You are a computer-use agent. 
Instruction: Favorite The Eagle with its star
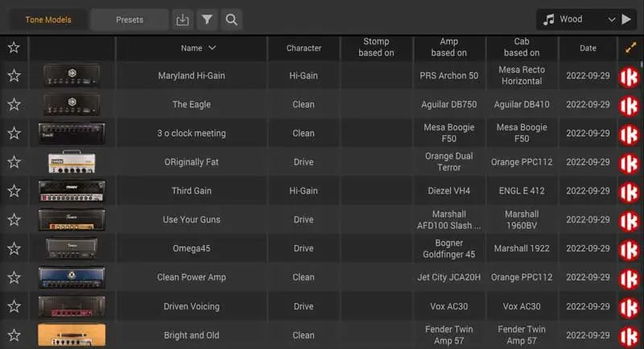click(14, 105)
